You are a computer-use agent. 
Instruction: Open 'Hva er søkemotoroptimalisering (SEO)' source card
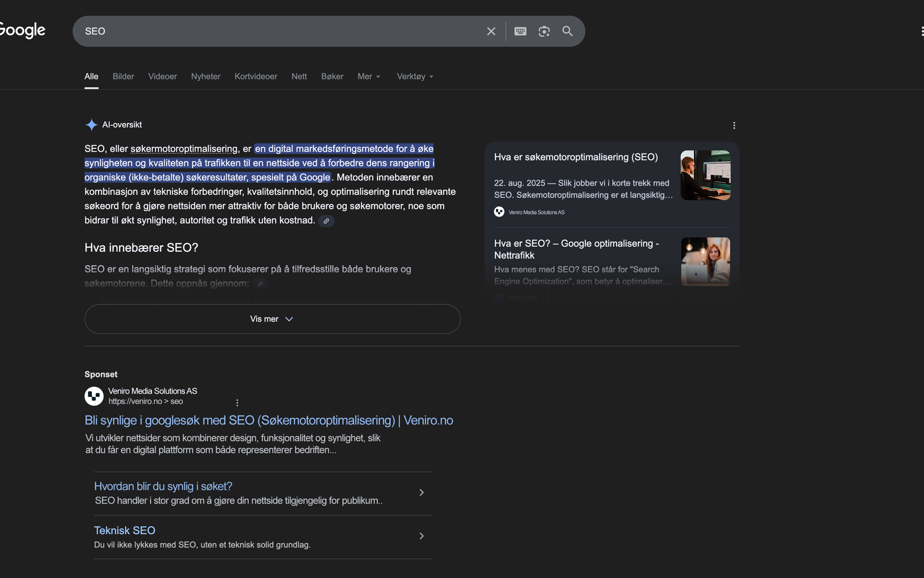(x=576, y=157)
